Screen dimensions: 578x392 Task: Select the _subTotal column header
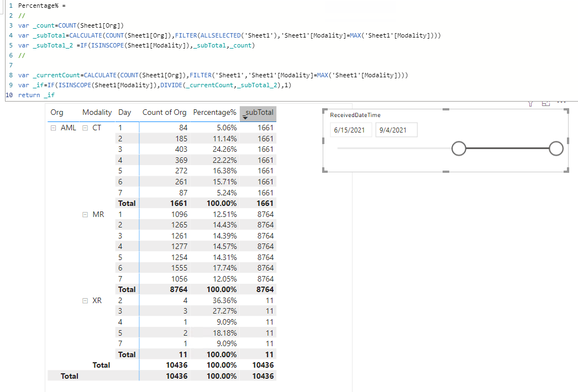tap(258, 113)
